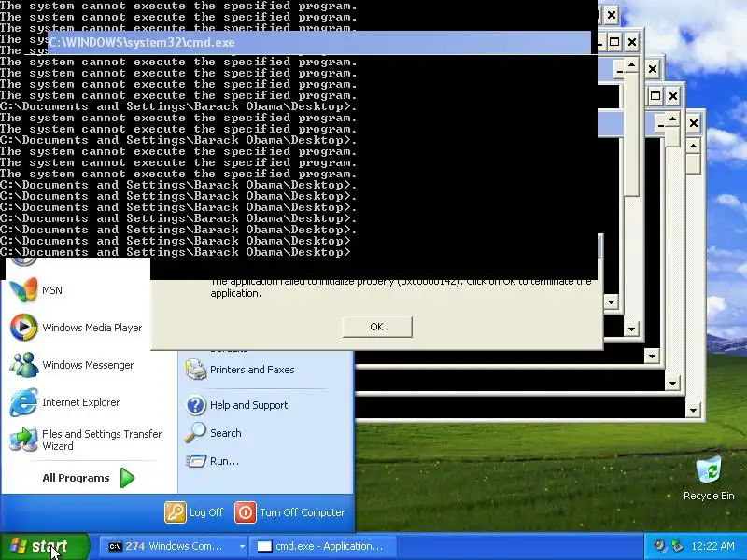Click Turn Off Computer

(x=289, y=512)
